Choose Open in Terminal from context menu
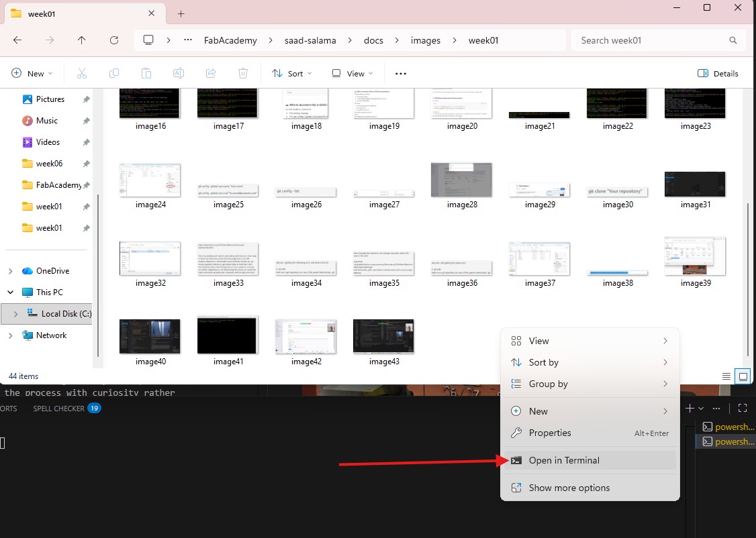 [x=590, y=460]
